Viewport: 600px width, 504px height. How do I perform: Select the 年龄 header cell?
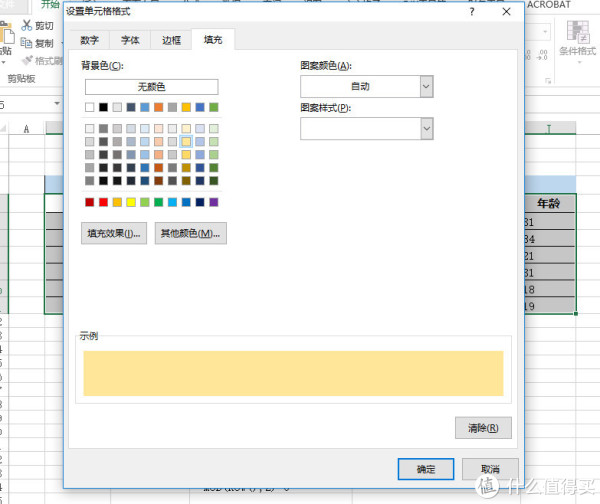point(548,203)
